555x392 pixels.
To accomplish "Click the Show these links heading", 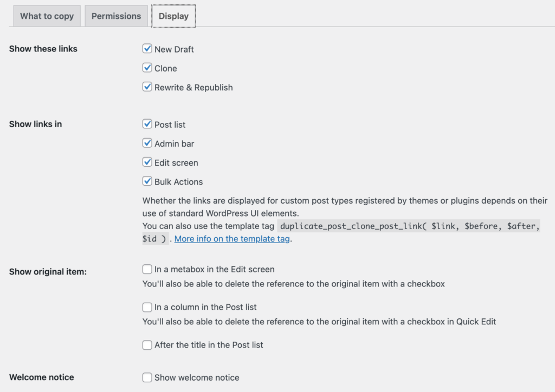I will click(x=43, y=49).
